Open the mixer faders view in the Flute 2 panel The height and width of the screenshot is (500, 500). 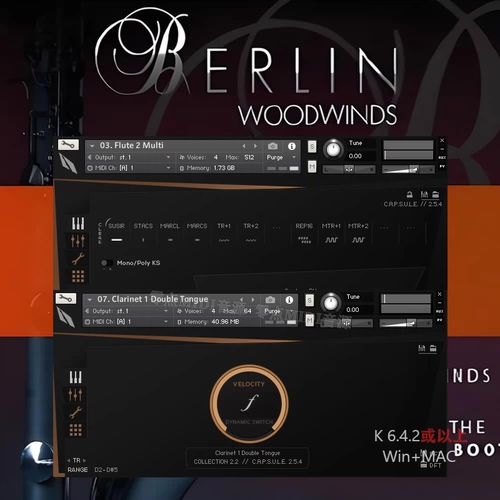pos(78,241)
